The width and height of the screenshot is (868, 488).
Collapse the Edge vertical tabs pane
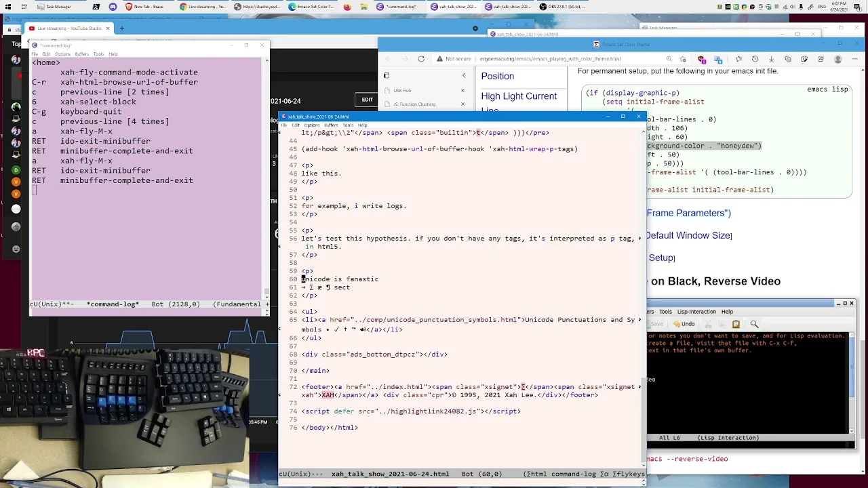click(x=464, y=76)
